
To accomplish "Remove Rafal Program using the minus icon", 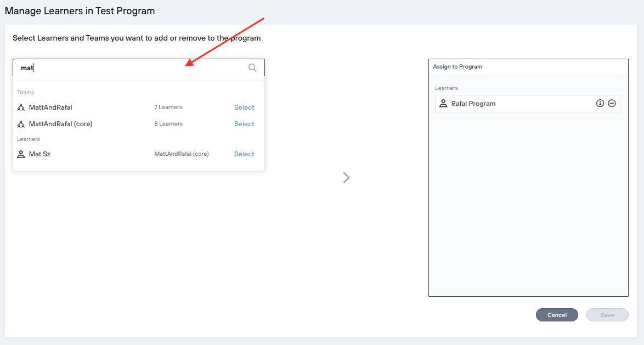I will pyautogui.click(x=612, y=104).
